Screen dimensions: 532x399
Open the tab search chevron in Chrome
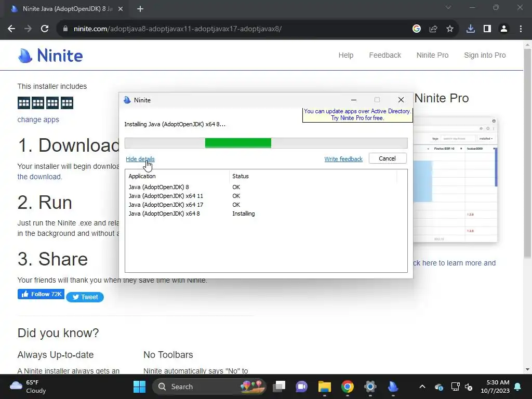[x=448, y=7]
